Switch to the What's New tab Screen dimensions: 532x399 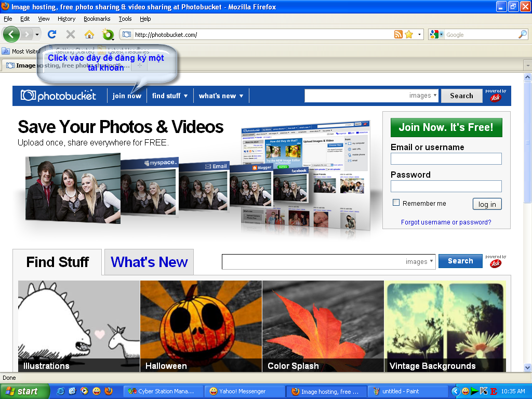click(149, 262)
